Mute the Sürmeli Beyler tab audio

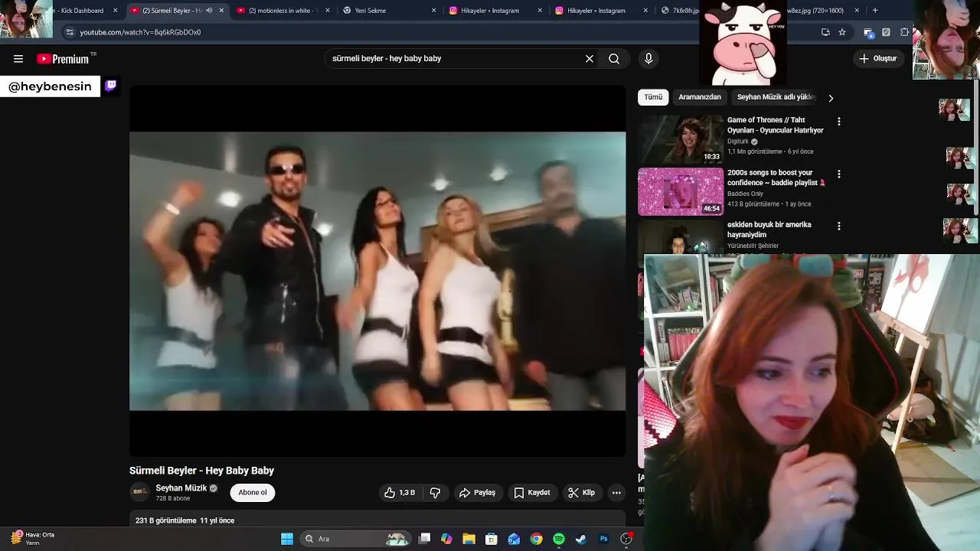tap(209, 11)
